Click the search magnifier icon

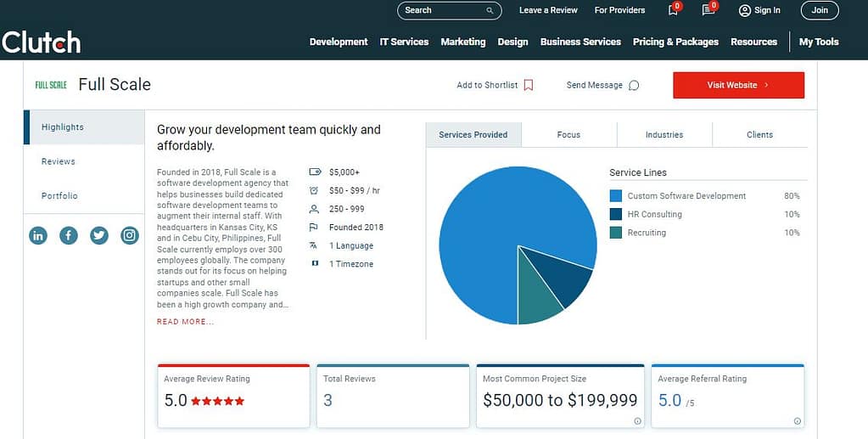click(x=490, y=10)
